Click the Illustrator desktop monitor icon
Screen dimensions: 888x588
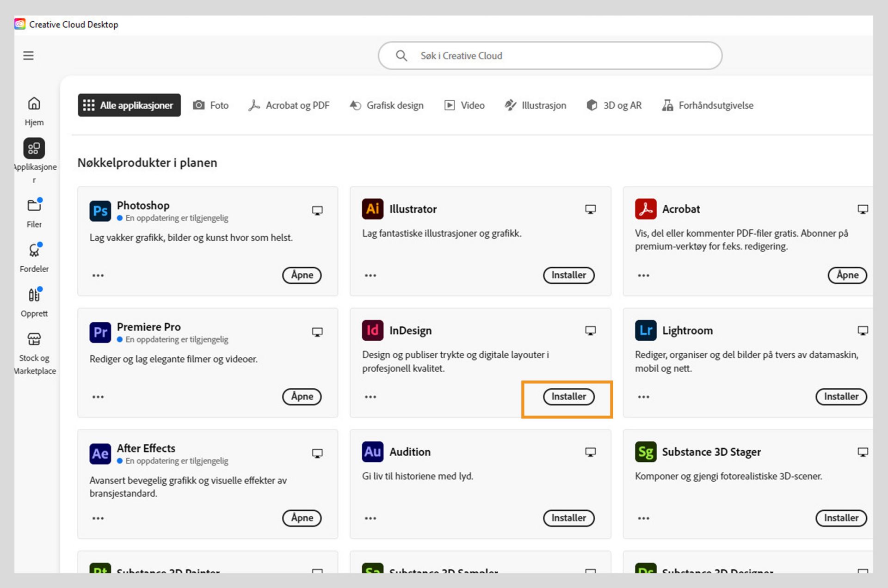pos(590,209)
